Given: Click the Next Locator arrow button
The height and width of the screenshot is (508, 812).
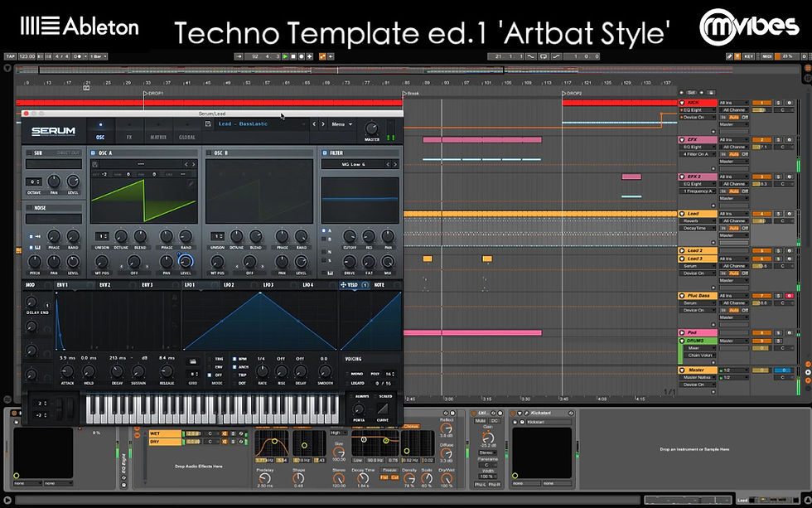Looking at the screenshot, I should pyautogui.click(x=702, y=93).
